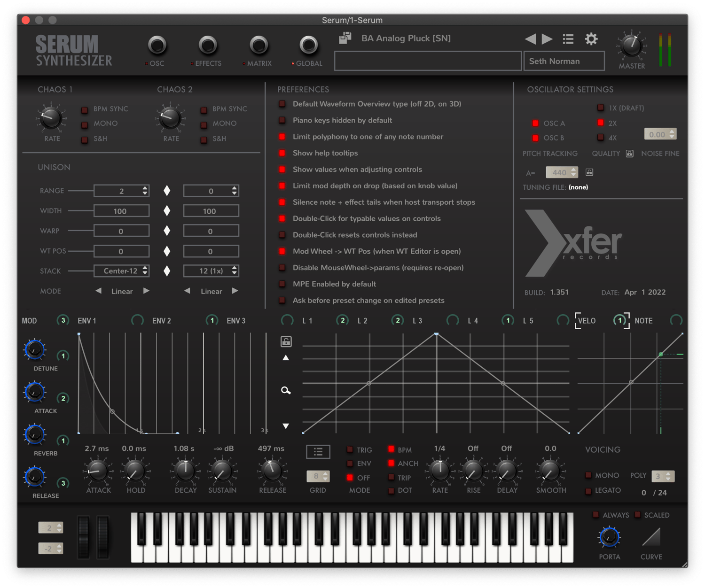The width and height of the screenshot is (705, 588).
Task: Click the save preset floppy disk icon
Action: point(345,38)
